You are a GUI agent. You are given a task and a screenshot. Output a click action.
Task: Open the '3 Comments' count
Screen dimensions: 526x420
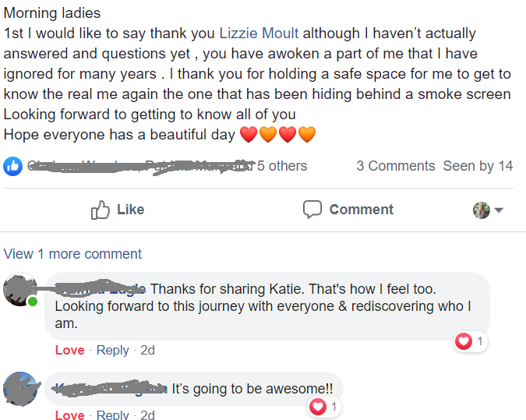click(396, 166)
